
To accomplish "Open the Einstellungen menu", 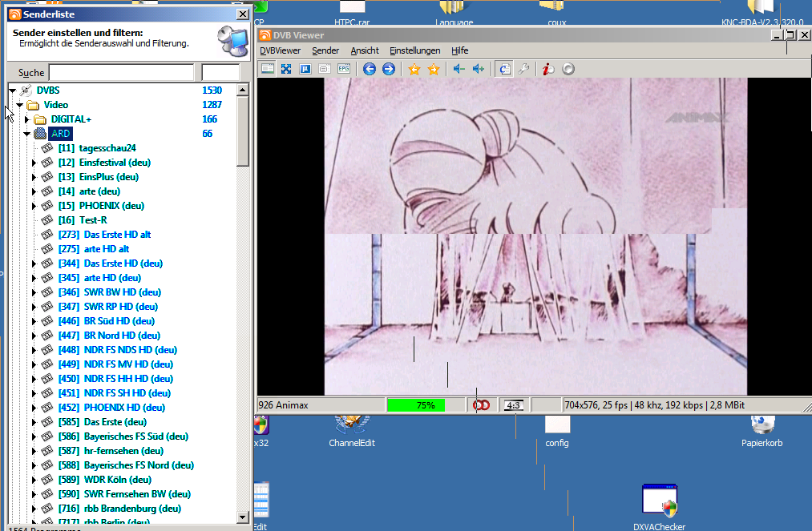I will click(414, 50).
